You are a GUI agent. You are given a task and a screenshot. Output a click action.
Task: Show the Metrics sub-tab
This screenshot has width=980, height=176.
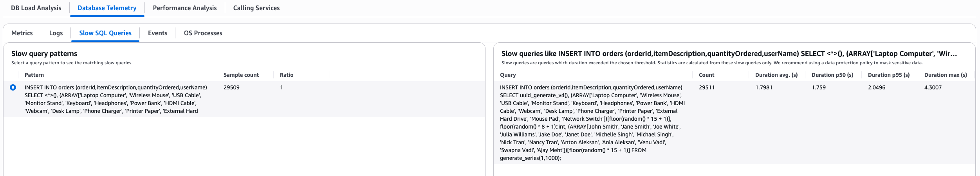[22, 33]
